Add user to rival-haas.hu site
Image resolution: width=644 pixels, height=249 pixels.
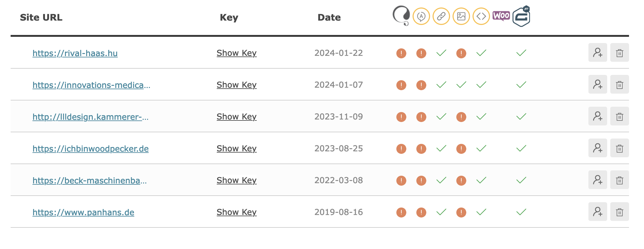click(597, 52)
